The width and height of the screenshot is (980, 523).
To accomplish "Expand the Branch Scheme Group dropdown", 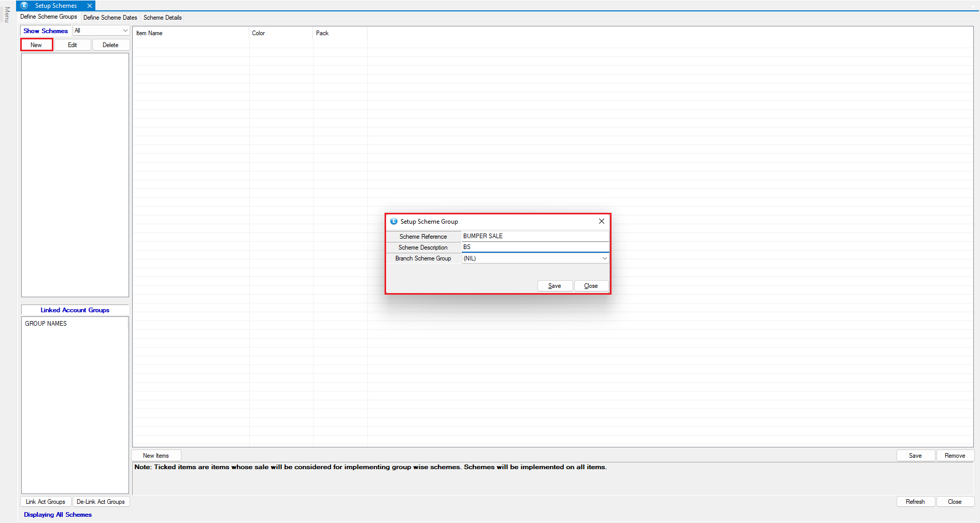I will pyautogui.click(x=604, y=258).
